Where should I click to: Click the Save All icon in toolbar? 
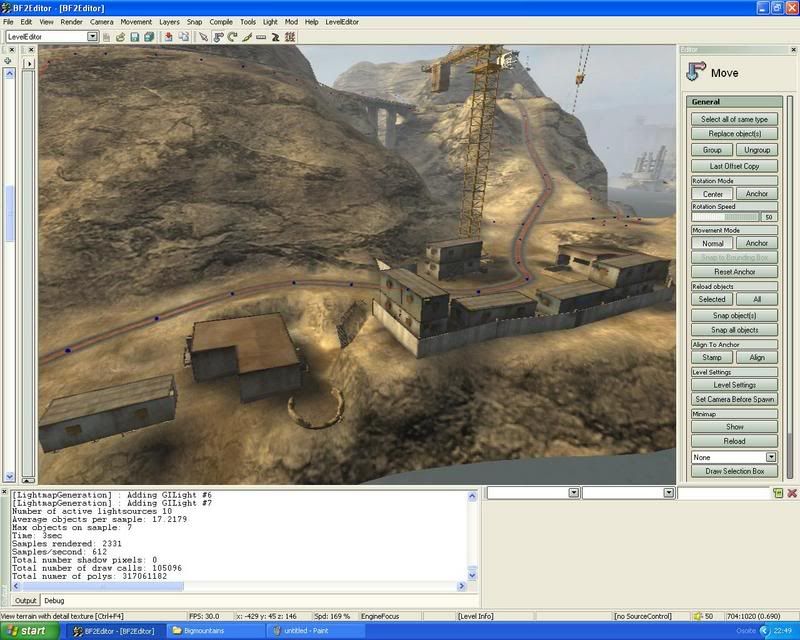pos(148,37)
